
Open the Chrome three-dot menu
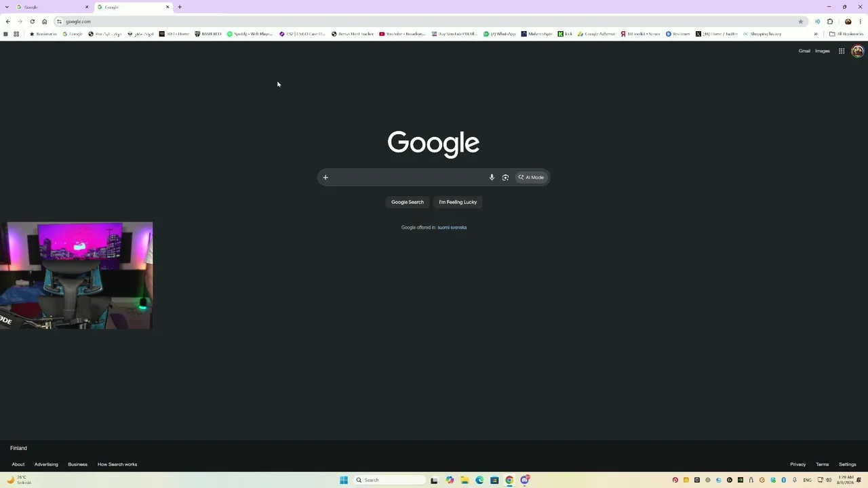tap(860, 22)
